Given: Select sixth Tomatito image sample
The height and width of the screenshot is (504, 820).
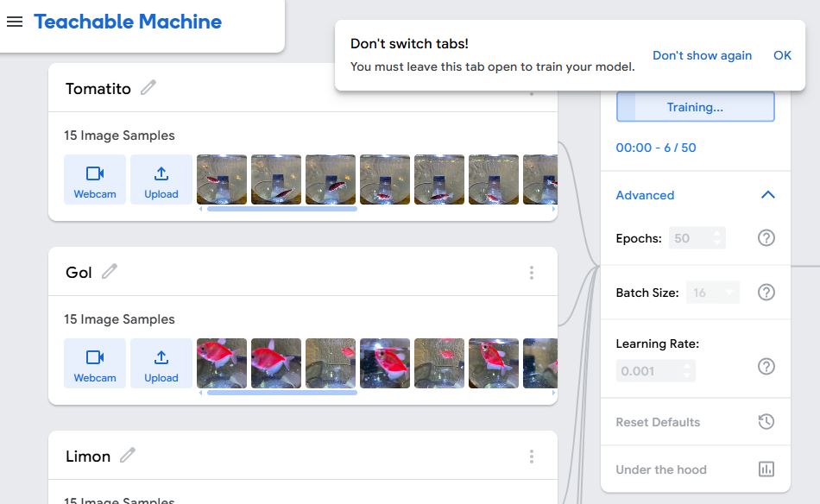Looking at the screenshot, I should 494,180.
